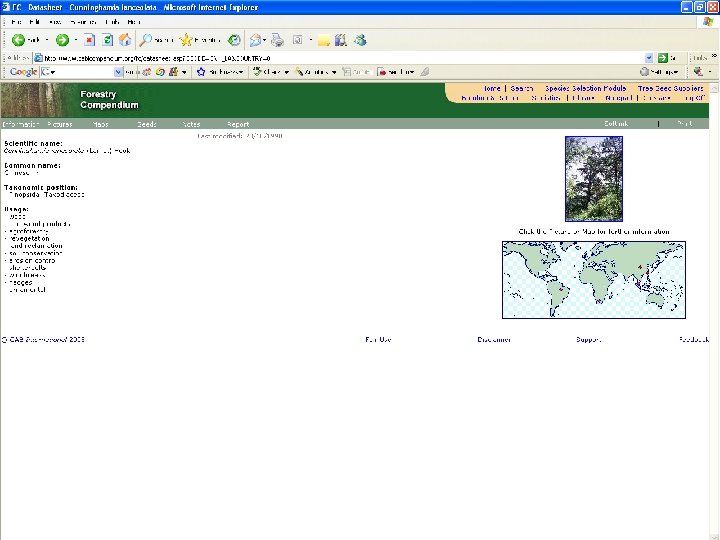Open the Feedback link in footer
Viewport: 720px width, 540px height.
(x=694, y=339)
